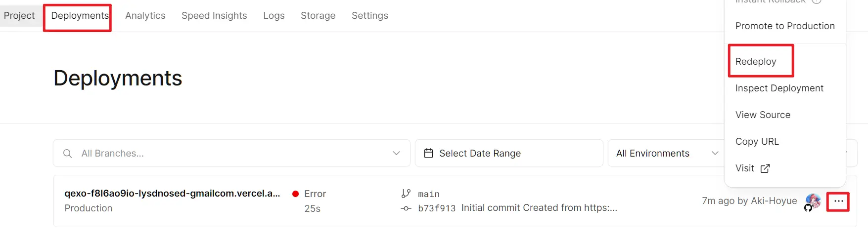The width and height of the screenshot is (868, 241).
Task: Click the external link icon beside Visit
Action: point(765,168)
